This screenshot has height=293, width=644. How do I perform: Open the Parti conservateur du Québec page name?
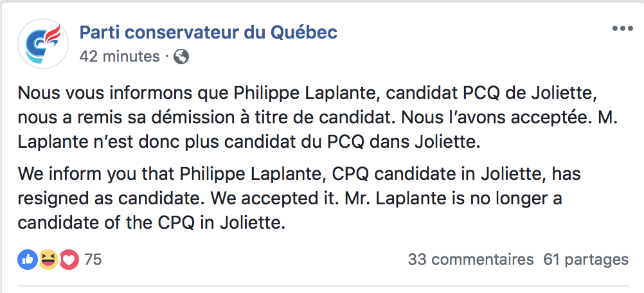coord(208,32)
